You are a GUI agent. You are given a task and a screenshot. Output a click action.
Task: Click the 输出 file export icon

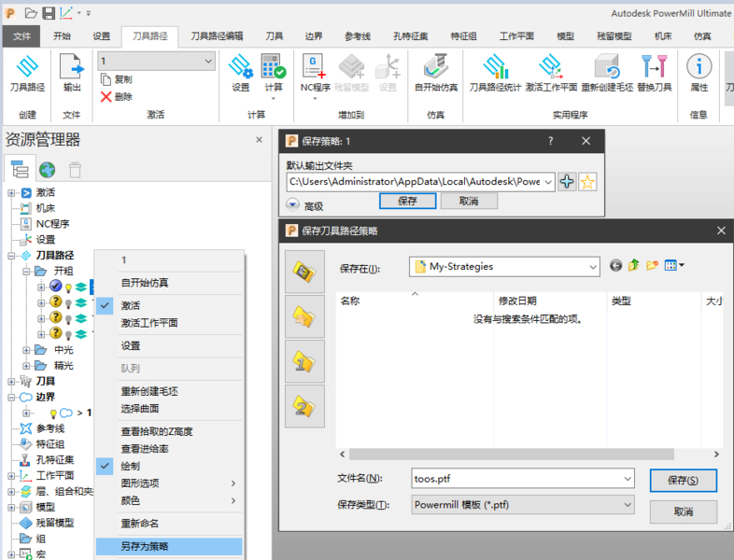tap(72, 68)
